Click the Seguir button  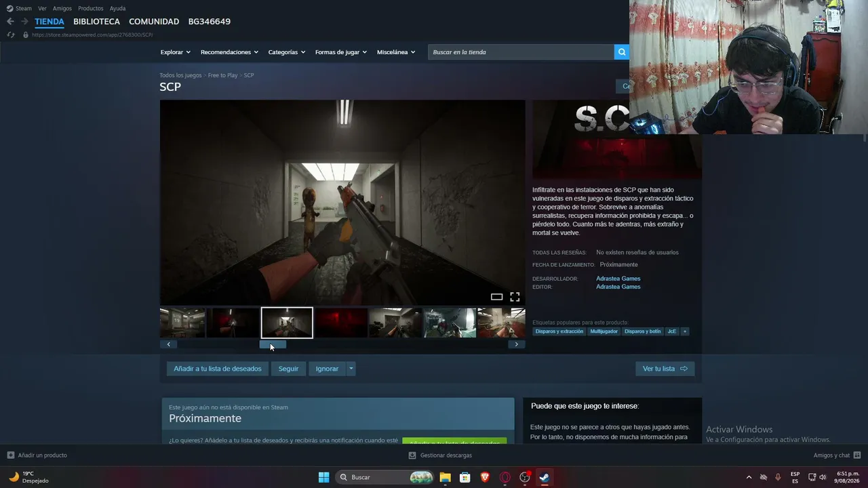[288, 369]
